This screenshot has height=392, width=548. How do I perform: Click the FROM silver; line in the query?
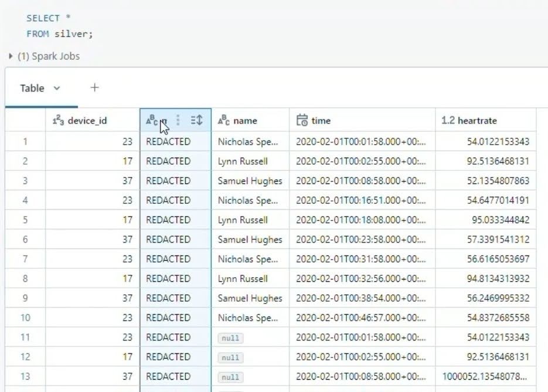(60, 34)
